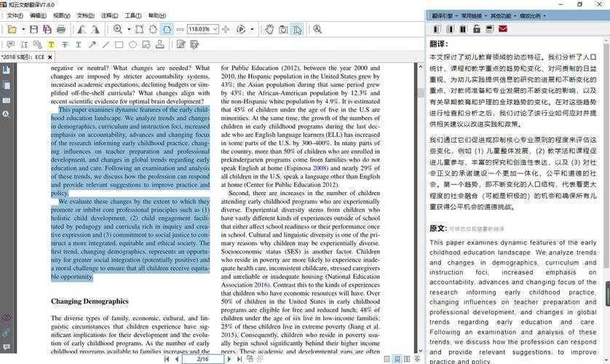This screenshot has width=610, height=364.
Task: Go to the next page arrow
Action: click(229, 359)
